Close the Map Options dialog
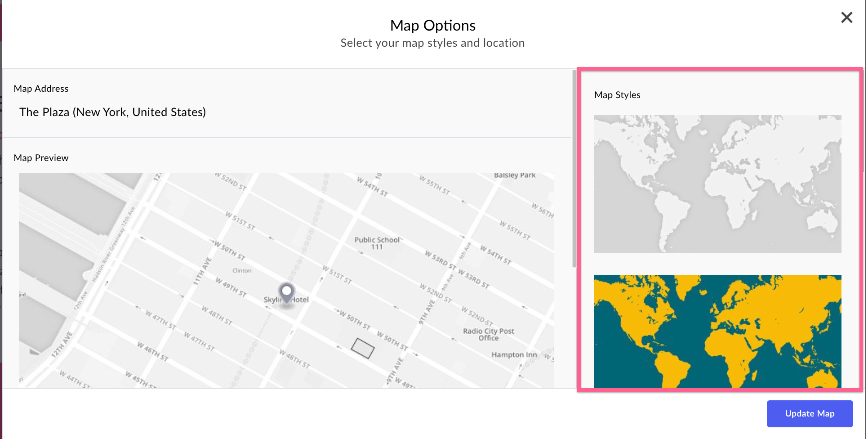Image resolution: width=868 pixels, height=439 pixels. pyautogui.click(x=846, y=18)
